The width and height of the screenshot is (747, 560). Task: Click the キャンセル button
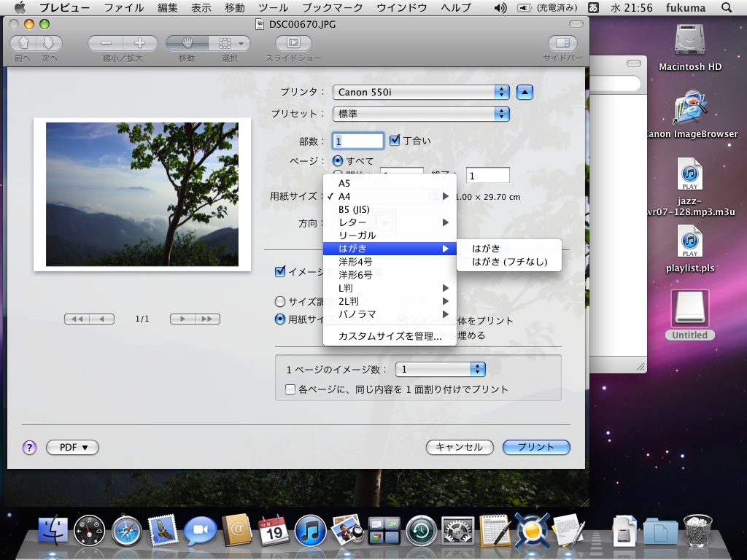coord(460,447)
